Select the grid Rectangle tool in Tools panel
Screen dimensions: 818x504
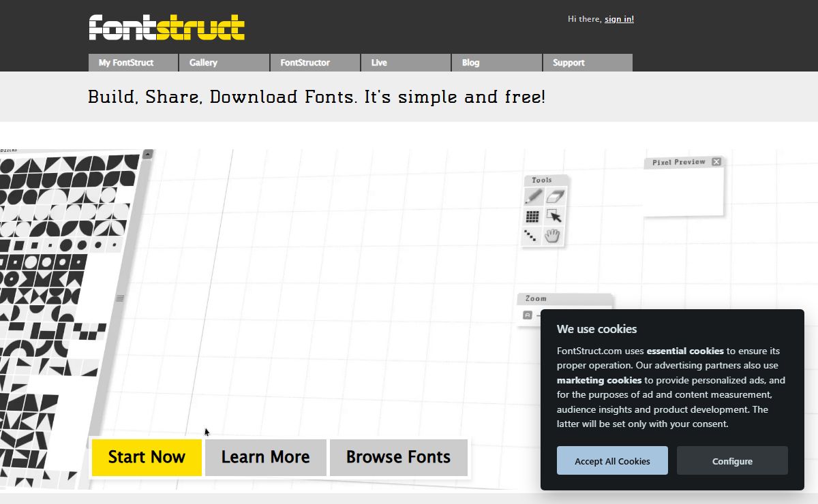[x=532, y=217]
